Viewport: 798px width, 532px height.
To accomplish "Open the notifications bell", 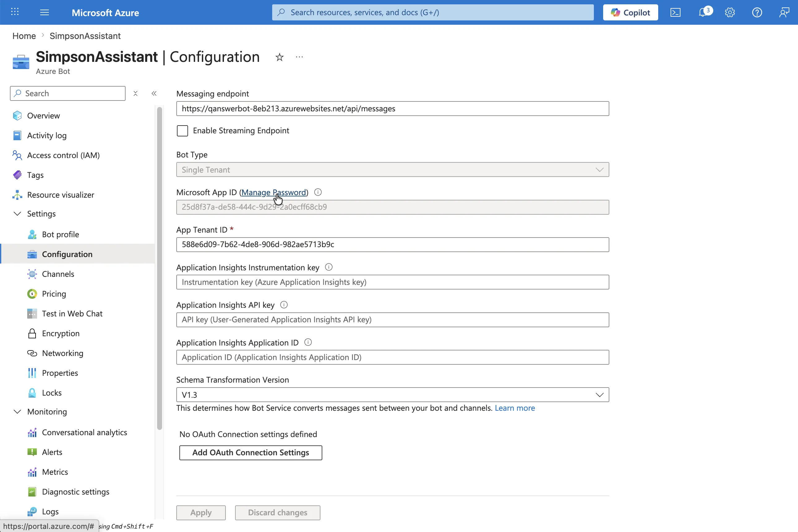I will (x=703, y=13).
